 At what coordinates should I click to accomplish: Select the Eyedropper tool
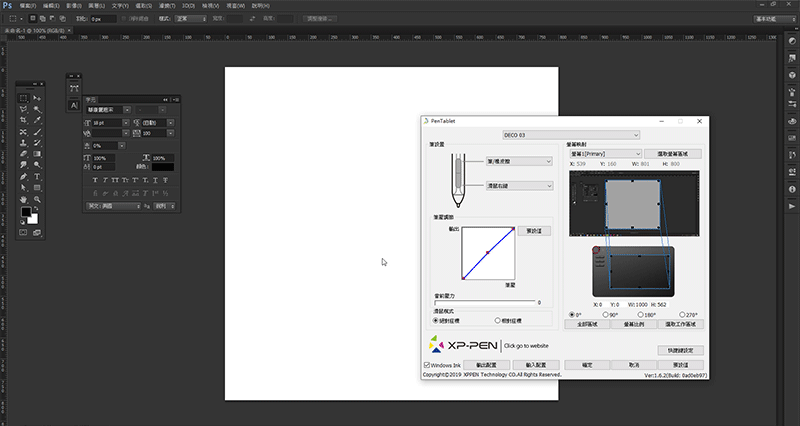(x=37, y=120)
